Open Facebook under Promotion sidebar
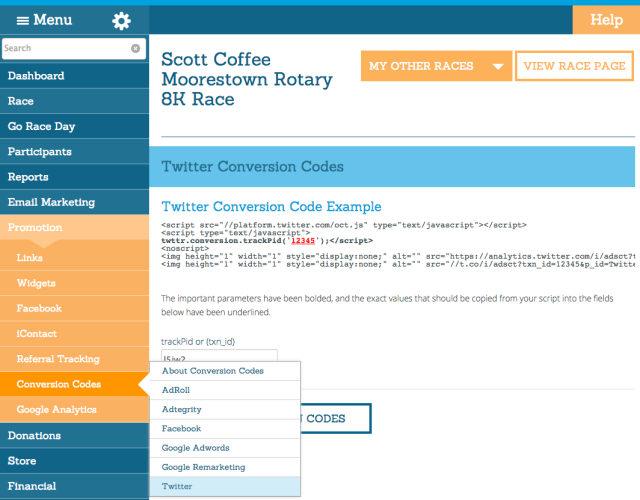 point(74,308)
